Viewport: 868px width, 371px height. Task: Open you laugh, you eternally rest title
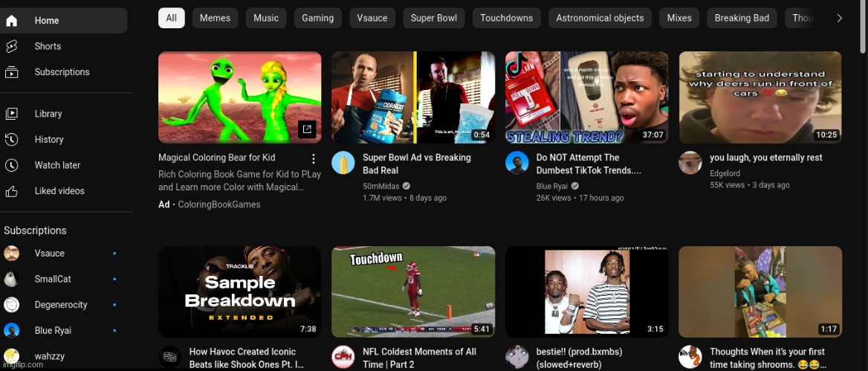[x=766, y=158]
